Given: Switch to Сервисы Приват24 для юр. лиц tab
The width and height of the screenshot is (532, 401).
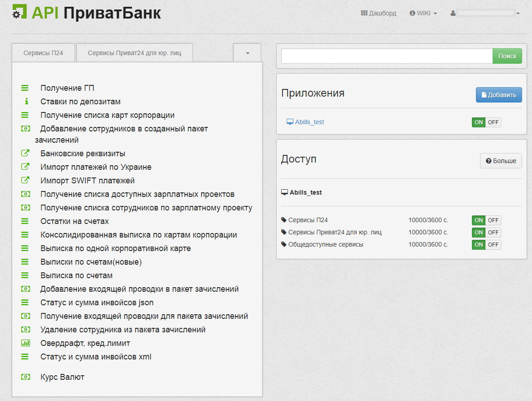Looking at the screenshot, I should [135, 53].
